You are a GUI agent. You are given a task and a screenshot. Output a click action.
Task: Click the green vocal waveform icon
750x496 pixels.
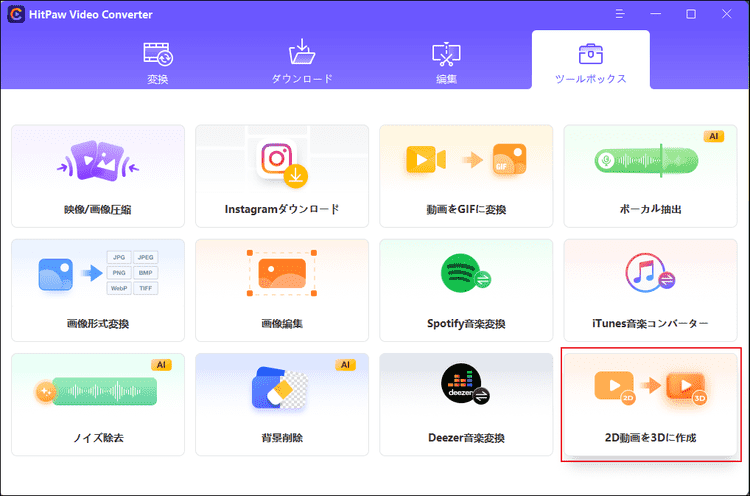(646, 160)
